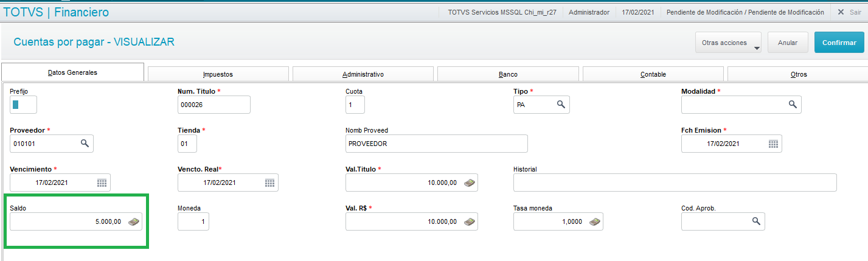Click header date 17/02/2021
Viewport: 868px width, 261px height.
pos(638,12)
